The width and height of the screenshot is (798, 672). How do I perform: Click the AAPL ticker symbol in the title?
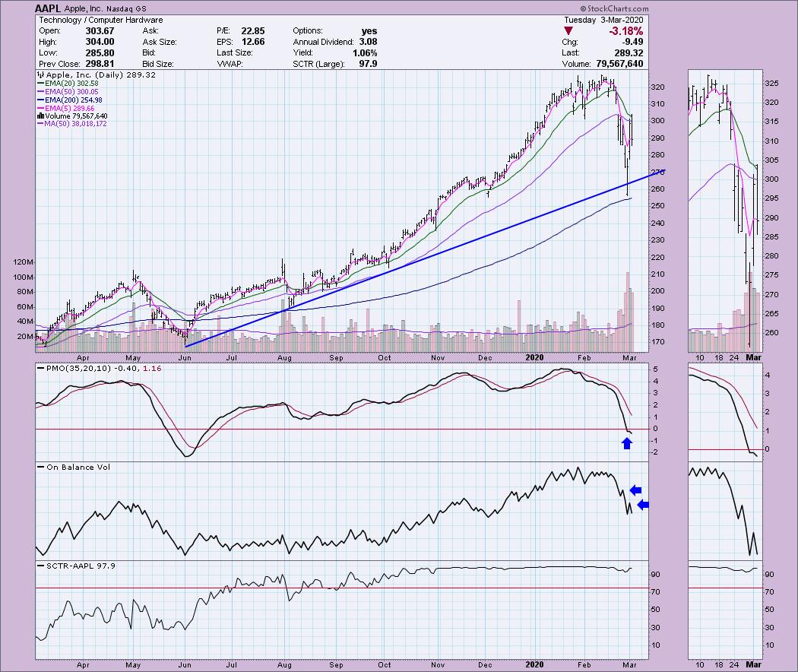coord(48,8)
